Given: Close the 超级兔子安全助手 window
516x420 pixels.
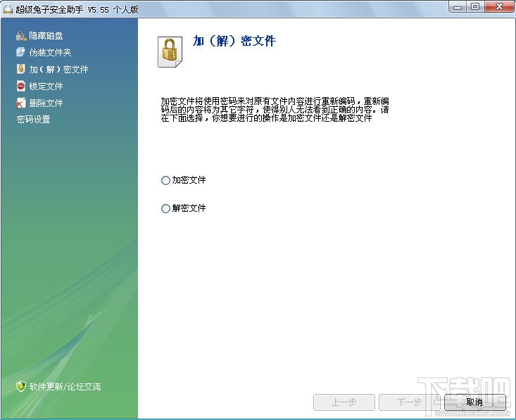Looking at the screenshot, I should pyautogui.click(x=499, y=6).
